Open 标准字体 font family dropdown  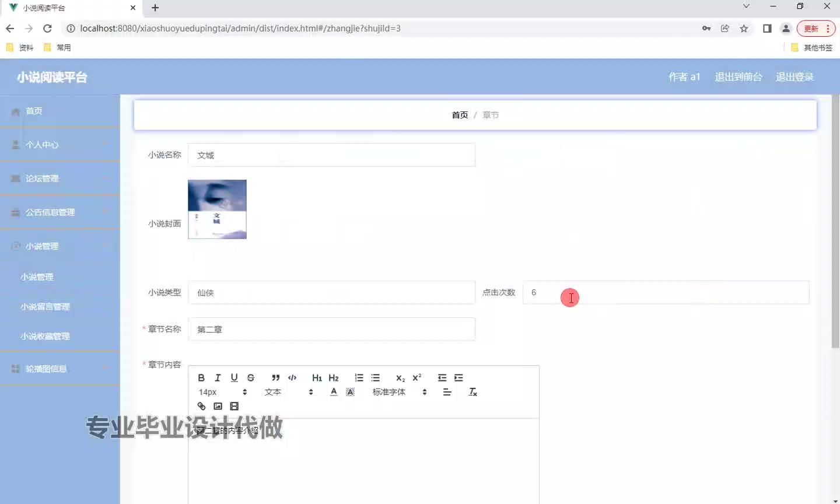(400, 392)
